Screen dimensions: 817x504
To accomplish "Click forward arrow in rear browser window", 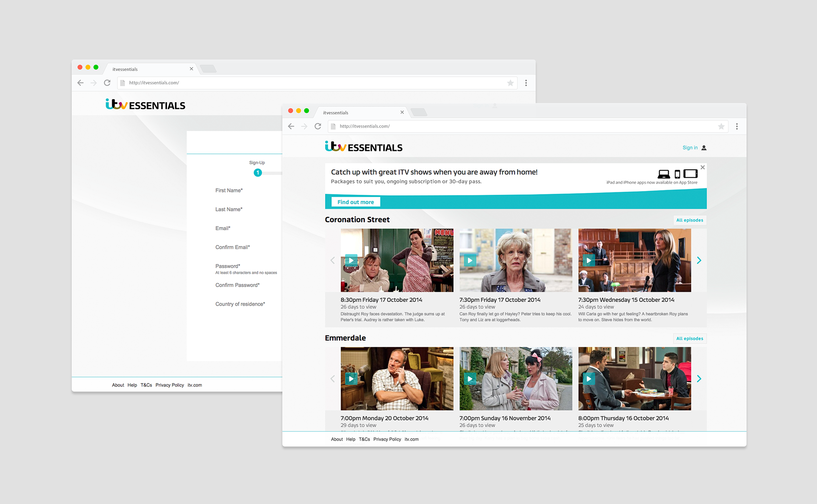I will coord(94,83).
